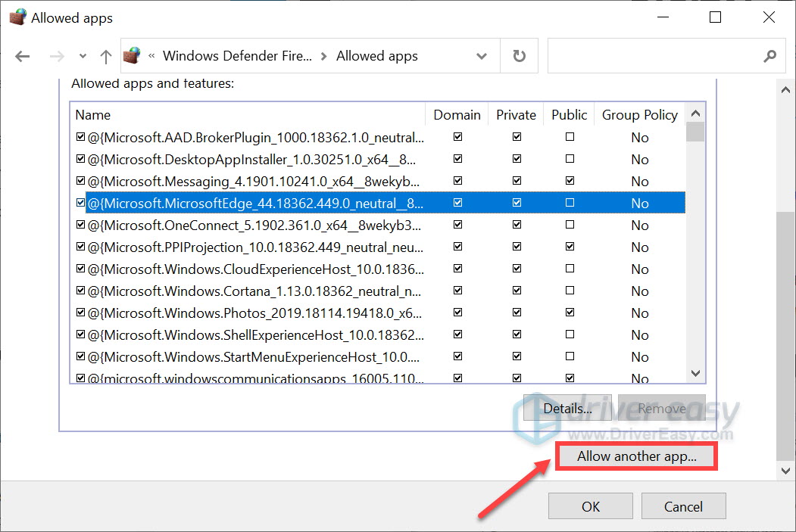Close the Allowed apps window
This screenshot has width=796, height=532.
769,17
